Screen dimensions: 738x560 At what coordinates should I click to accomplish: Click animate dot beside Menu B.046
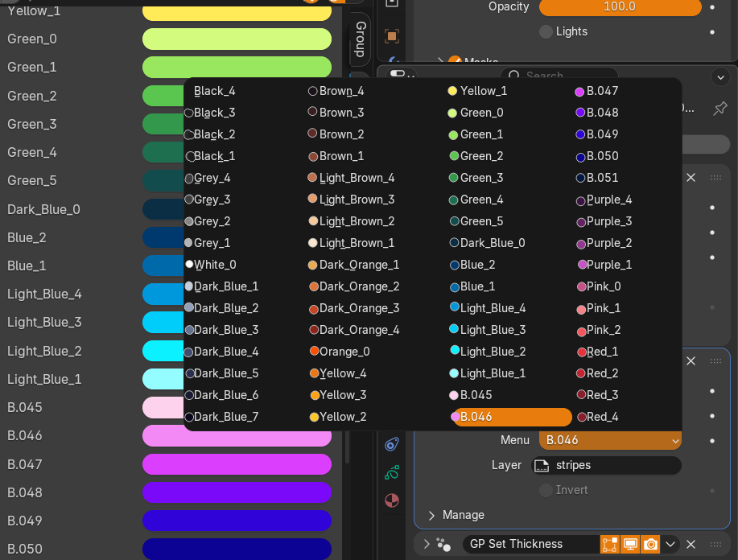[x=712, y=441]
